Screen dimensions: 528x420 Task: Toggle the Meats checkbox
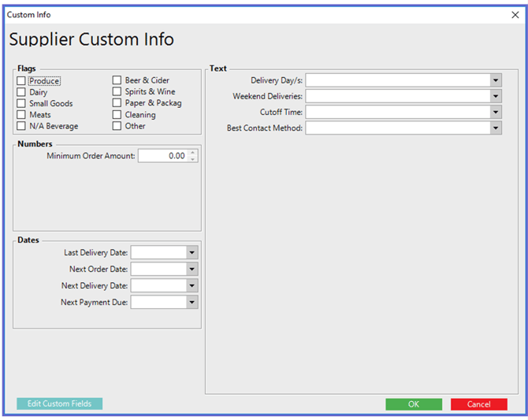pos(21,115)
